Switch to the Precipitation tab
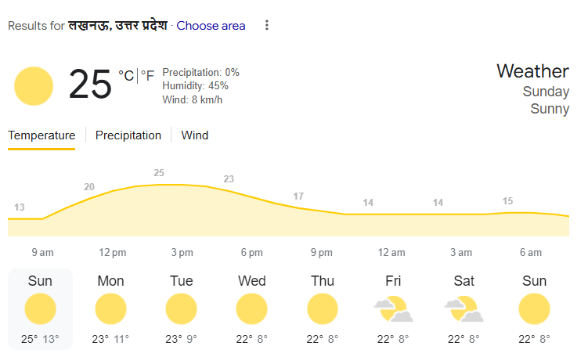The image size is (588, 364). click(x=128, y=135)
